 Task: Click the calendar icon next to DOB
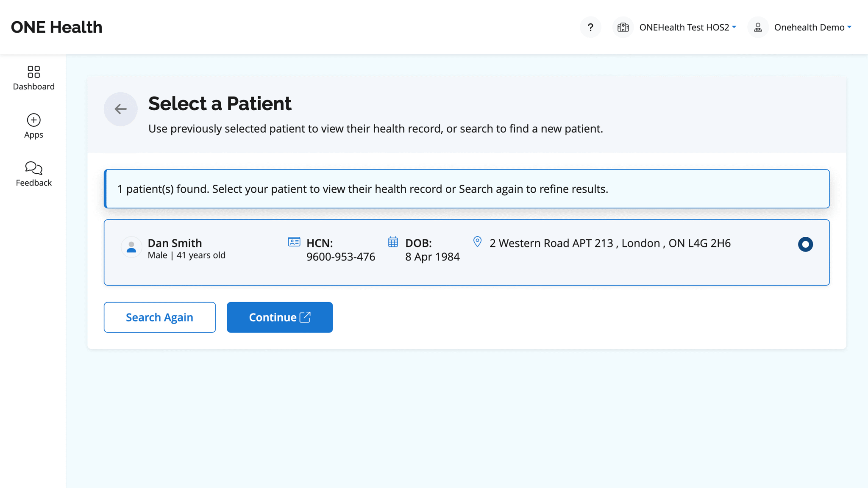[393, 241]
